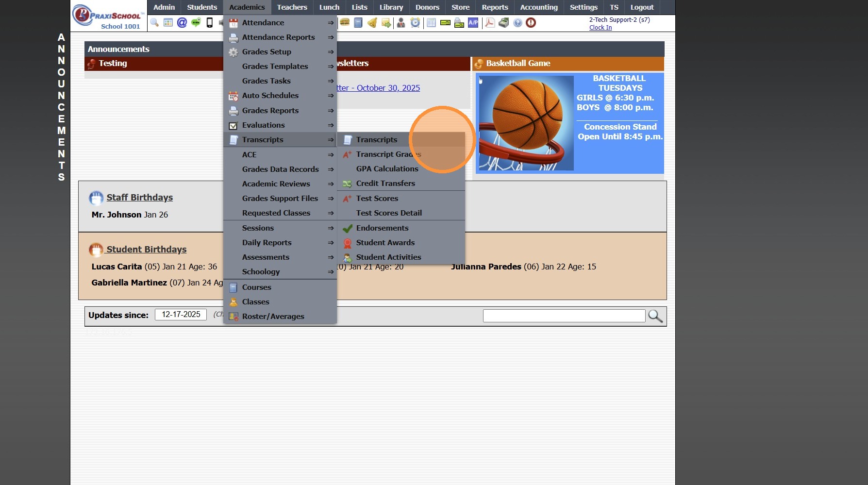Image resolution: width=868 pixels, height=485 pixels.
Task: Open the Students menu
Action: click(202, 7)
